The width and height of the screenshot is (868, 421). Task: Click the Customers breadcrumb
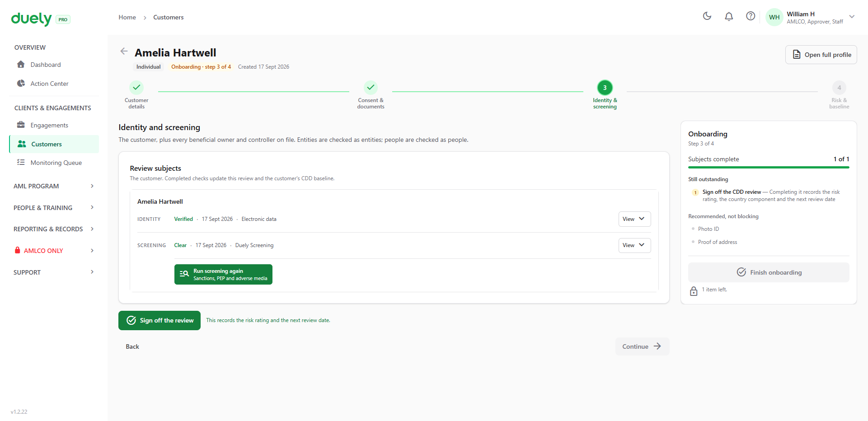(168, 17)
